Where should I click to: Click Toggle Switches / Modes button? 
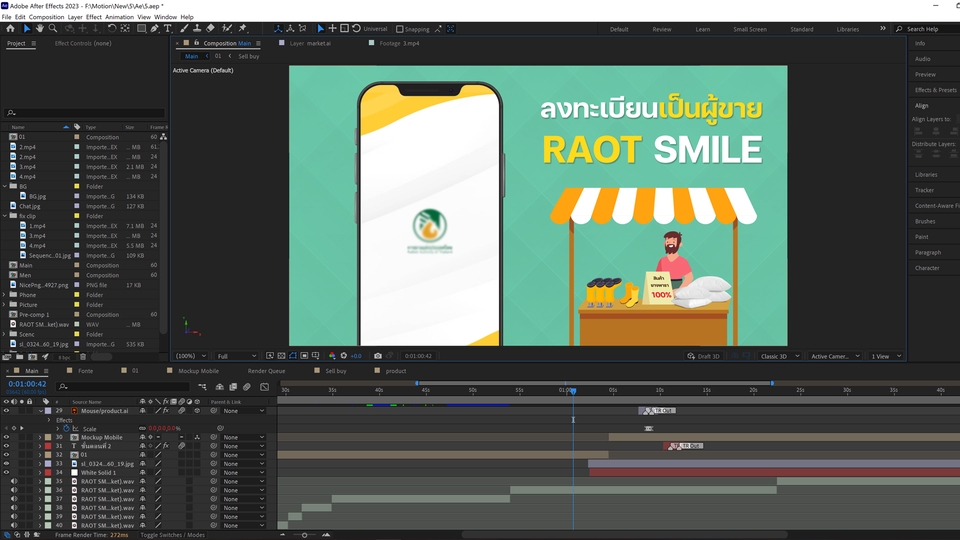[173, 534]
